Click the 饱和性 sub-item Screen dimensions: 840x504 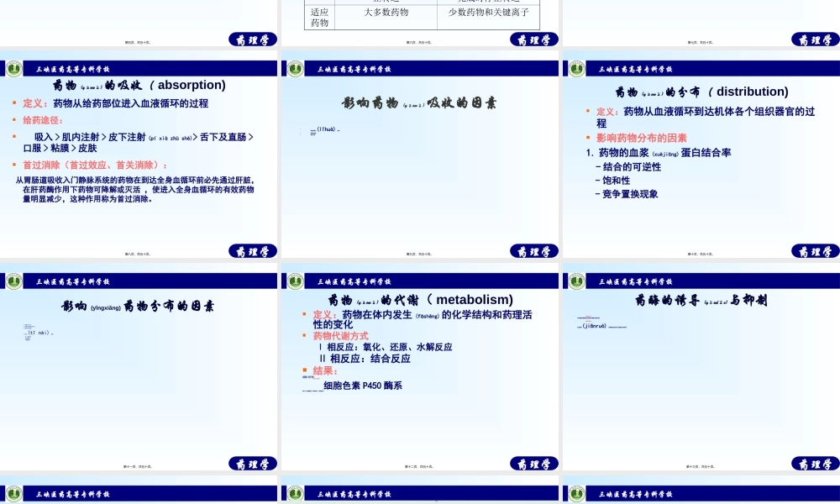click(x=613, y=181)
